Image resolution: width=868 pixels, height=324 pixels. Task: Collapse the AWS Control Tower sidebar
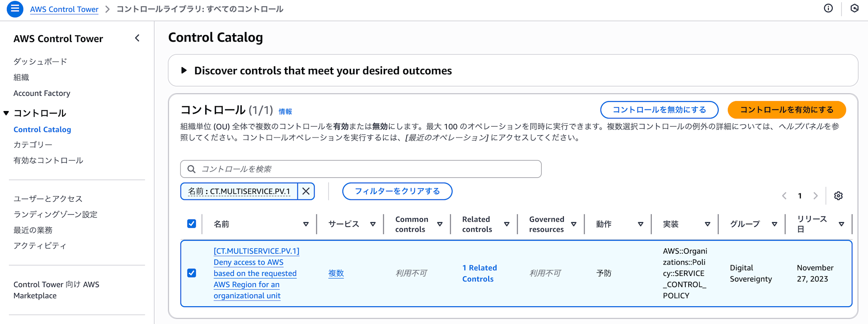point(137,38)
